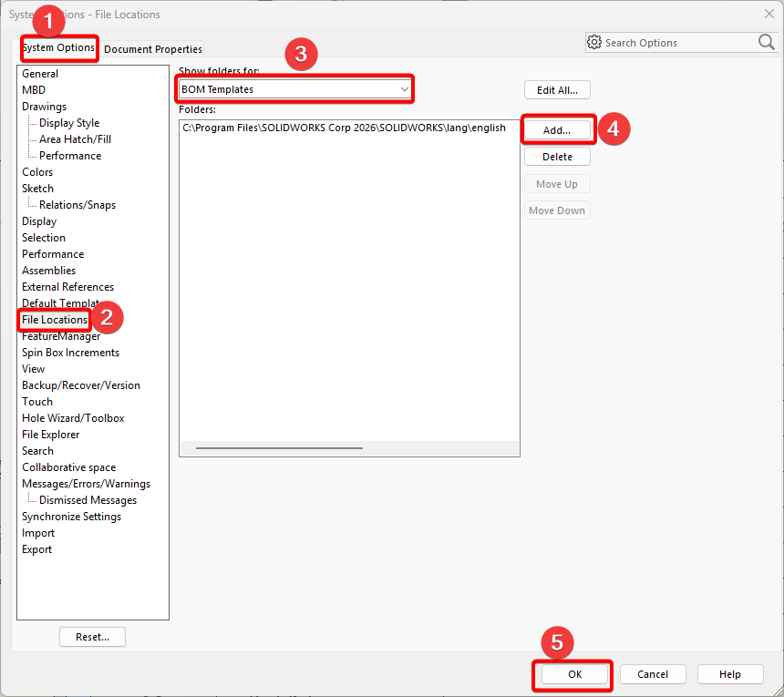The height and width of the screenshot is (697, 784).
Task: Open the Colors options category
Action: 37,172
